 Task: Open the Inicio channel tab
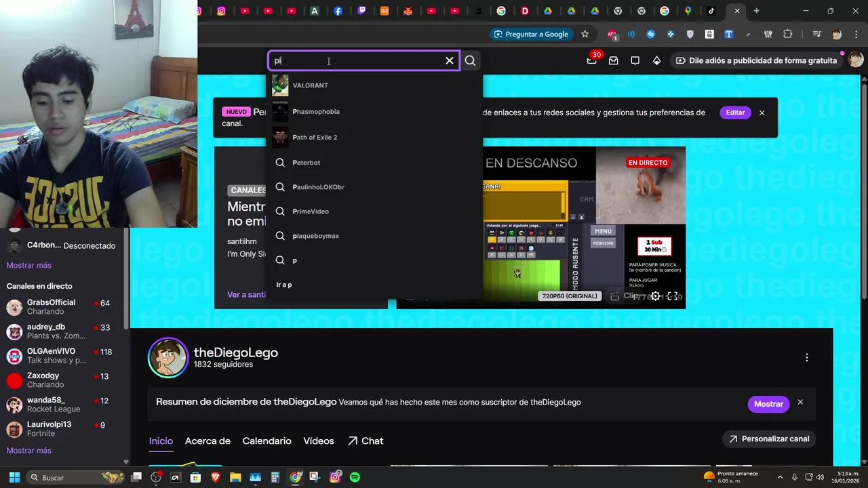click(x=161, y=441)
